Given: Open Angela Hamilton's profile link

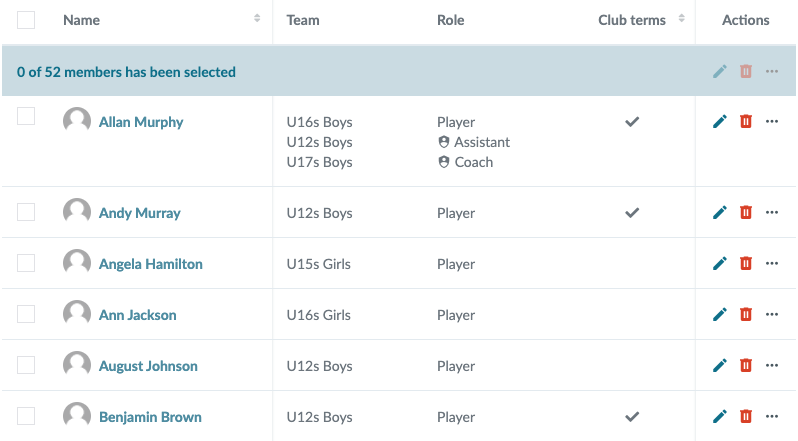Looking at the screenshot, I should tap(151, 264).
